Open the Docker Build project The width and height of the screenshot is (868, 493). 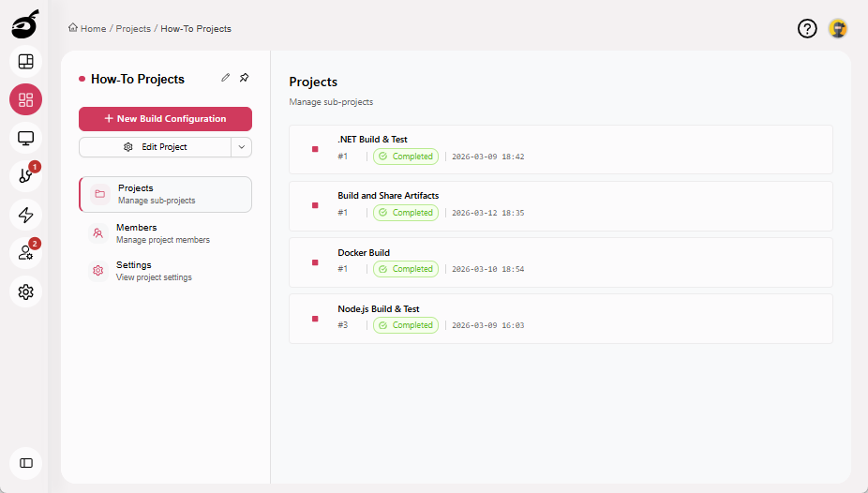[x=561, y=262]
